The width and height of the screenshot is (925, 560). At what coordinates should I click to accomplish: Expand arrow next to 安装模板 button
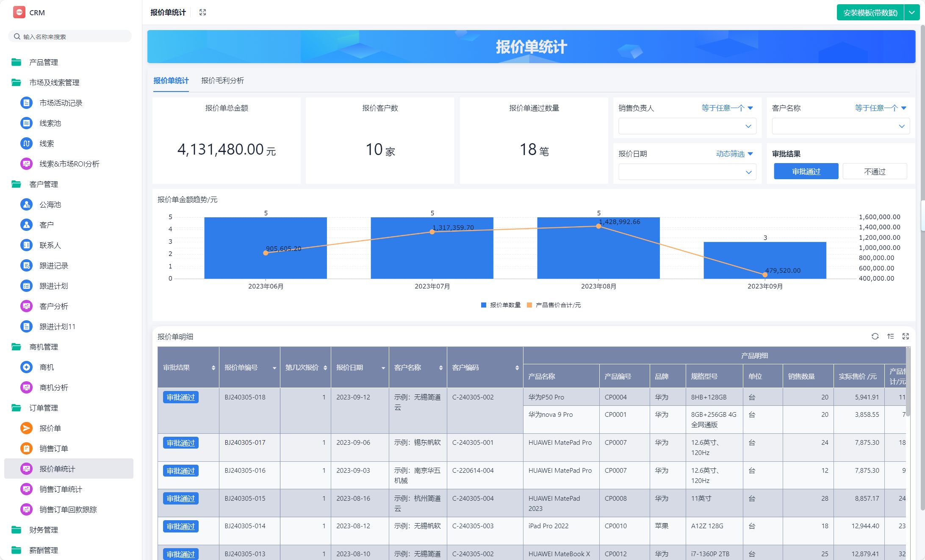(911, 13)
